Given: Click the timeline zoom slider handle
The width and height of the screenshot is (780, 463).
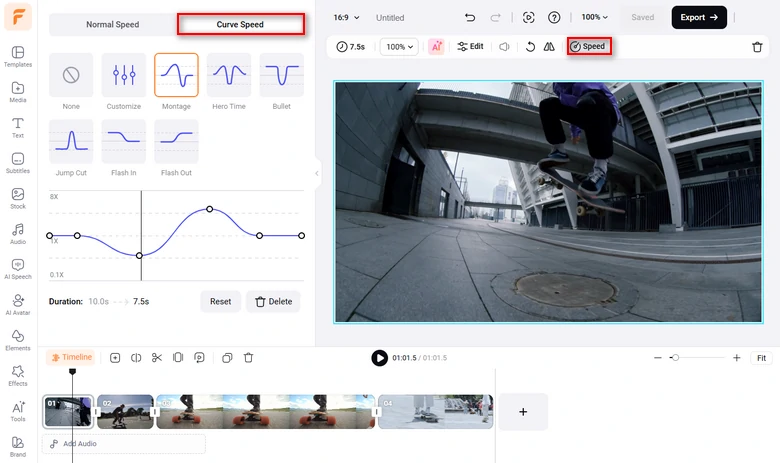Looking at the screenshot, I should coord(675,358).
